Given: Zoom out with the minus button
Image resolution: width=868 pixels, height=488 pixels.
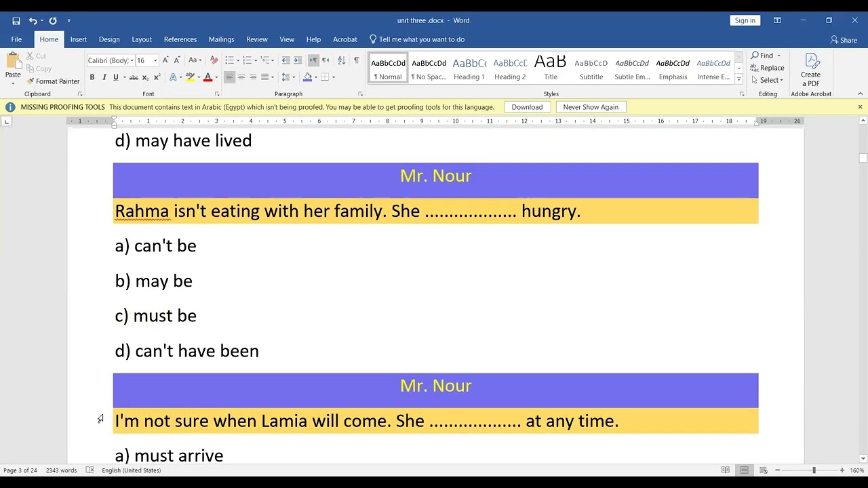Looking at the screenshot, I should [x=777, y=470].
